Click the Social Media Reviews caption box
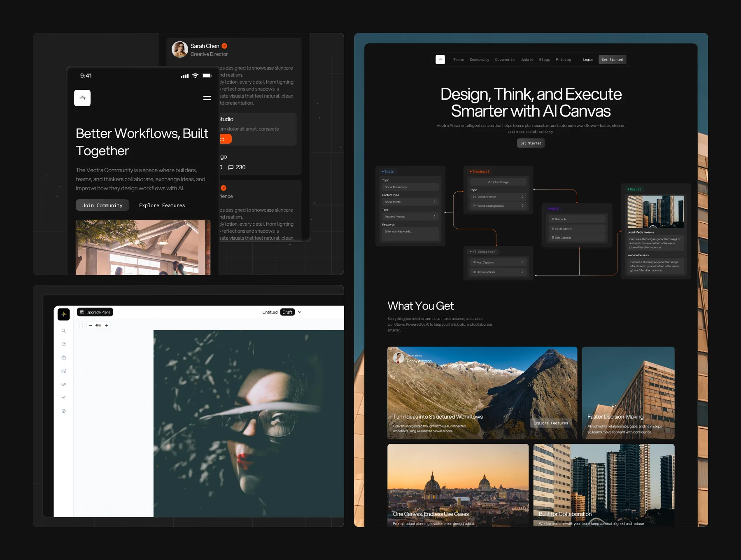Image resolution: width=741 pixels, height=560 pixels. coord(656,243)
